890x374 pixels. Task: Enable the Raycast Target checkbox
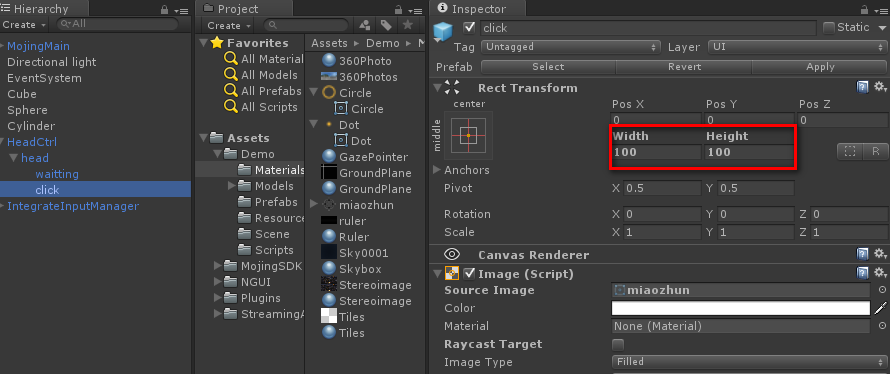click(x=618, y=344)
